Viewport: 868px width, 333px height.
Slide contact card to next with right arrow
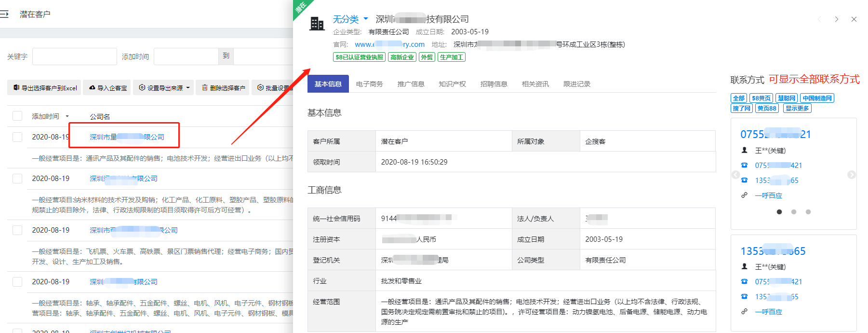[x=852, y=175]
